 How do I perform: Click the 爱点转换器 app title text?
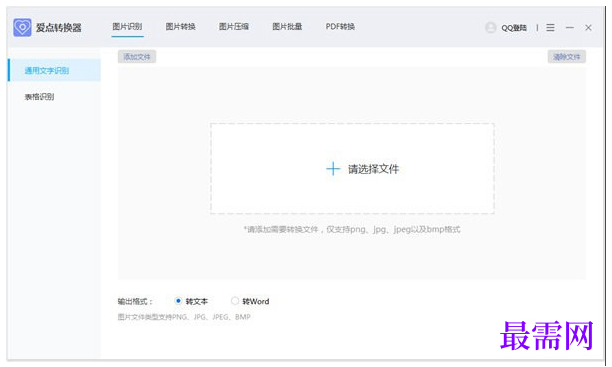pyautogui.click(x=59, y=28)
